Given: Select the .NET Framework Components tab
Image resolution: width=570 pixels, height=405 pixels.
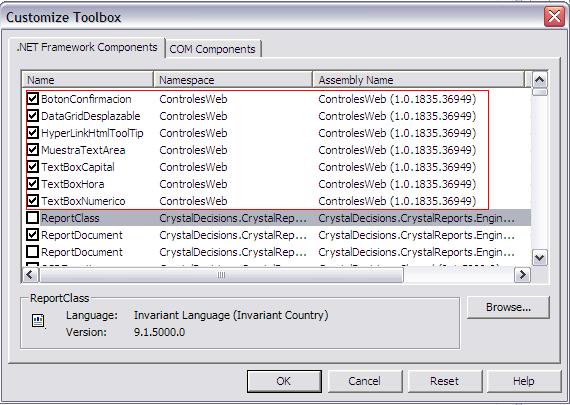Looking at the screenshot, I should [x=87, y=47].
